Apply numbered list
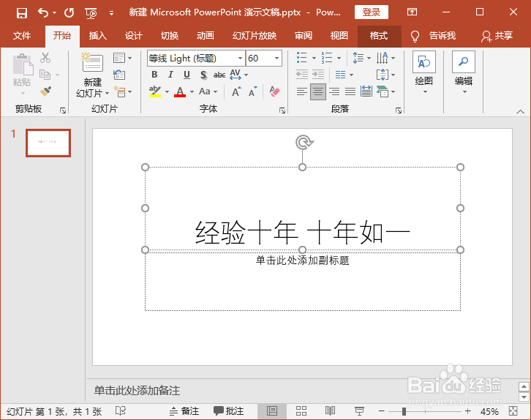Image resolution: width=531 pixels, height=420 pixels. pyautogui.click(x=327, y=58)
